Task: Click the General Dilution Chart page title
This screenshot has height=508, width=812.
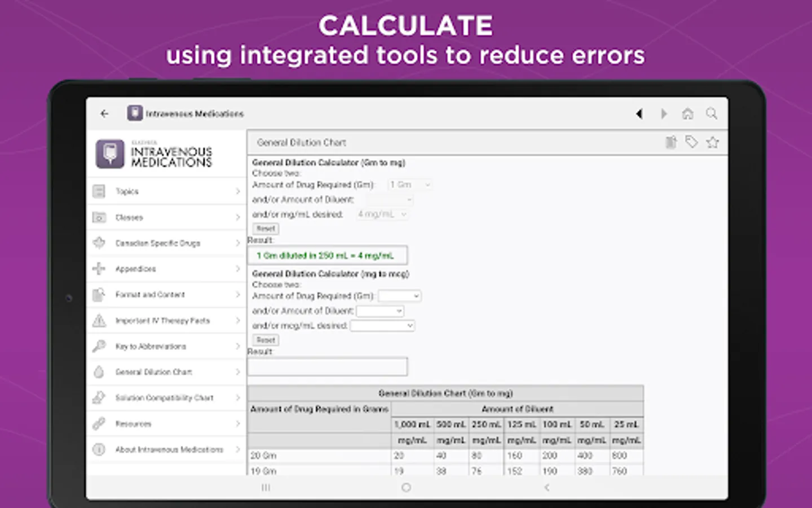Action: [x=302, y=143]
